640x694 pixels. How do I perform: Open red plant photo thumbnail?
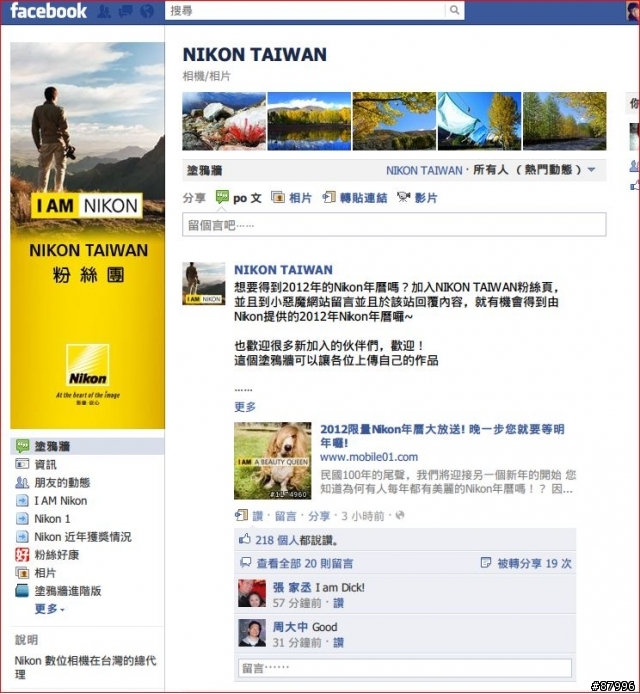pos(224,121)
